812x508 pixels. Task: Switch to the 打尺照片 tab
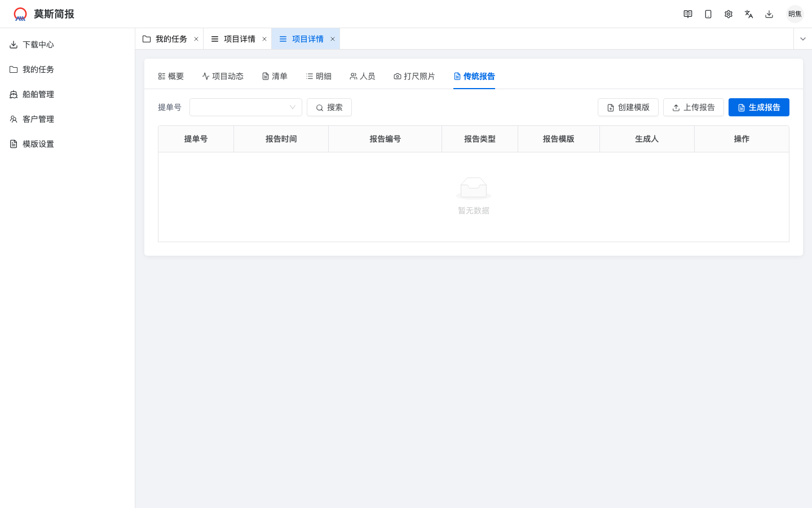click(x=414, y=76)
